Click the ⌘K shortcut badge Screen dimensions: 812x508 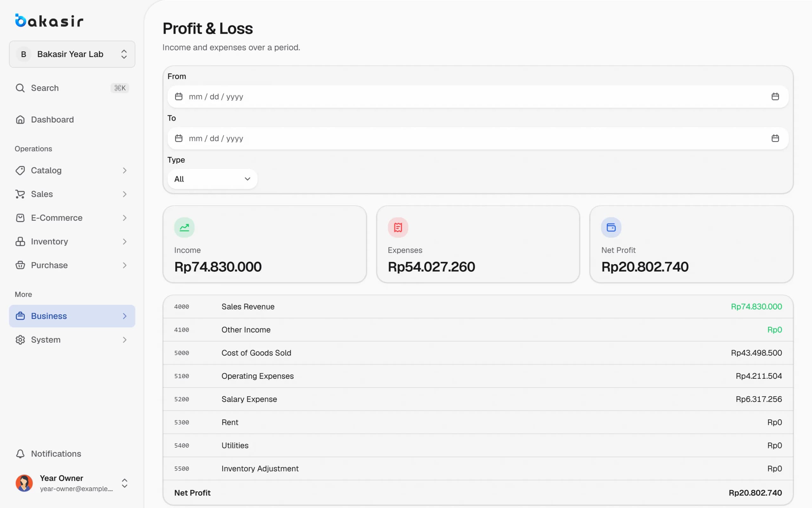(120, 88)
